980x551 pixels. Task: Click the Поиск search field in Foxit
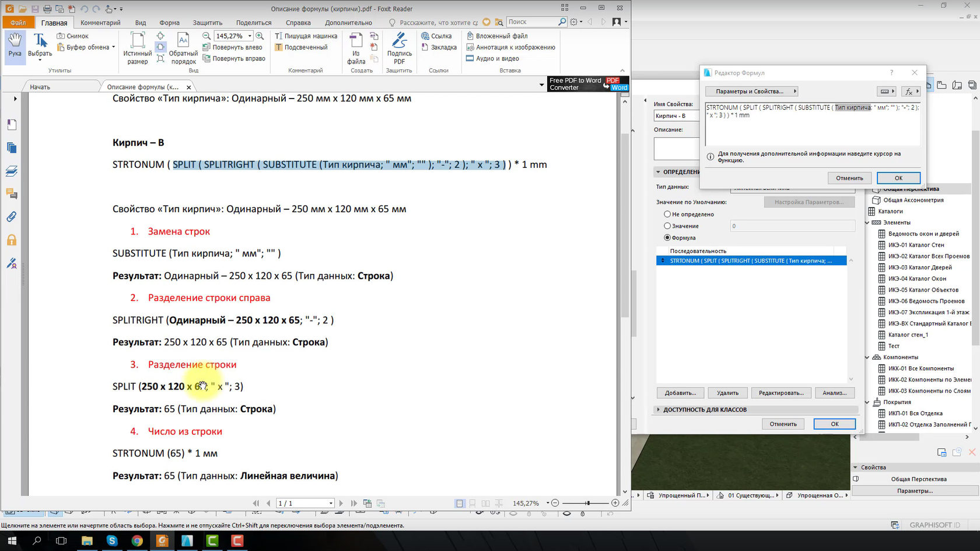532,22
